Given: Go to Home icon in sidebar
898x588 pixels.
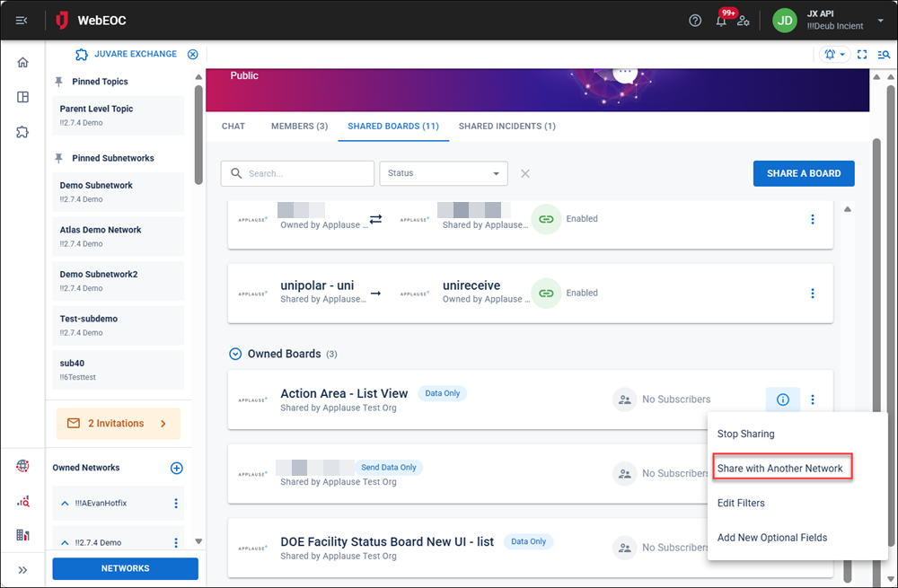Looking at the screenshot, I should [23, 63].
